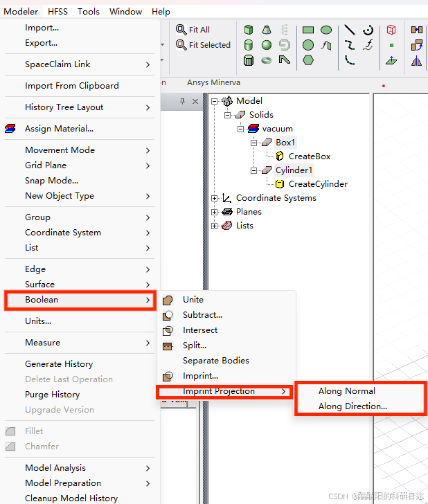Choose Split... in the Boolean submenu

click(x=228, y=345)
